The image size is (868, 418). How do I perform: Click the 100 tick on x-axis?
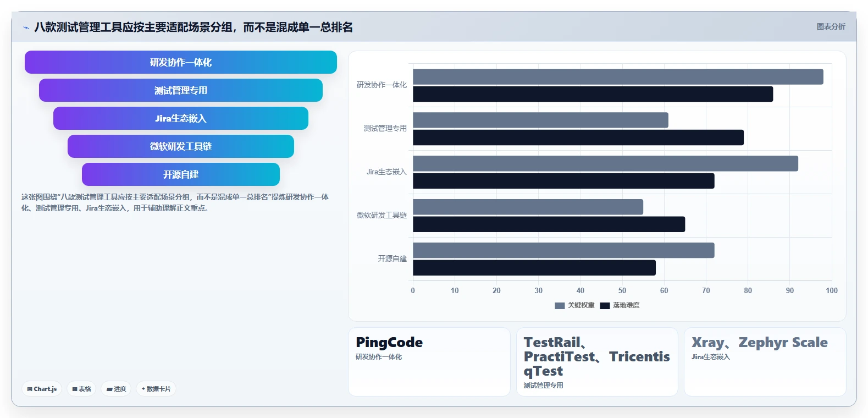[831, 290]
